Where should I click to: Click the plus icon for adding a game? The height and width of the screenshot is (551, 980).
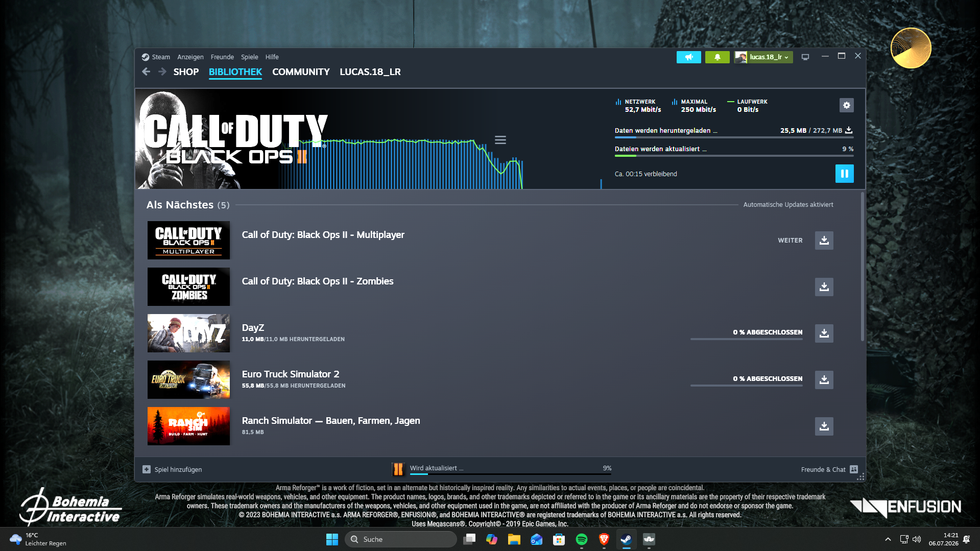(147, 469)
